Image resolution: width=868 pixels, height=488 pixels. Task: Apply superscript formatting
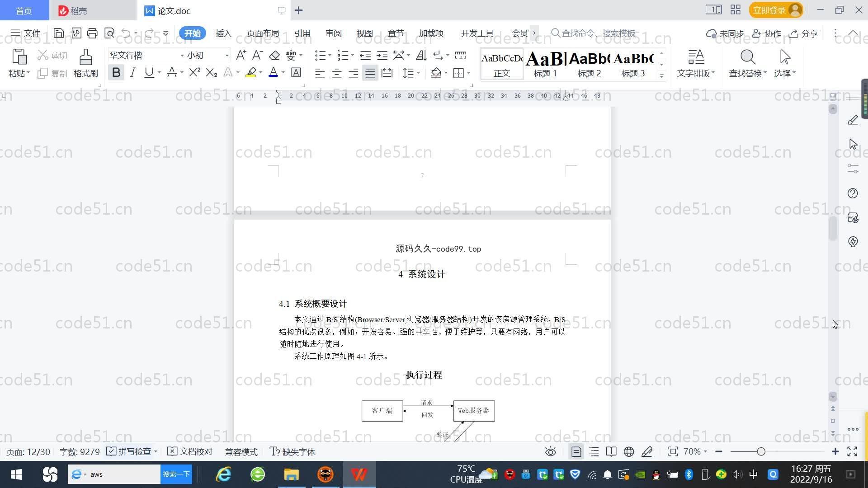coord(194,72)
